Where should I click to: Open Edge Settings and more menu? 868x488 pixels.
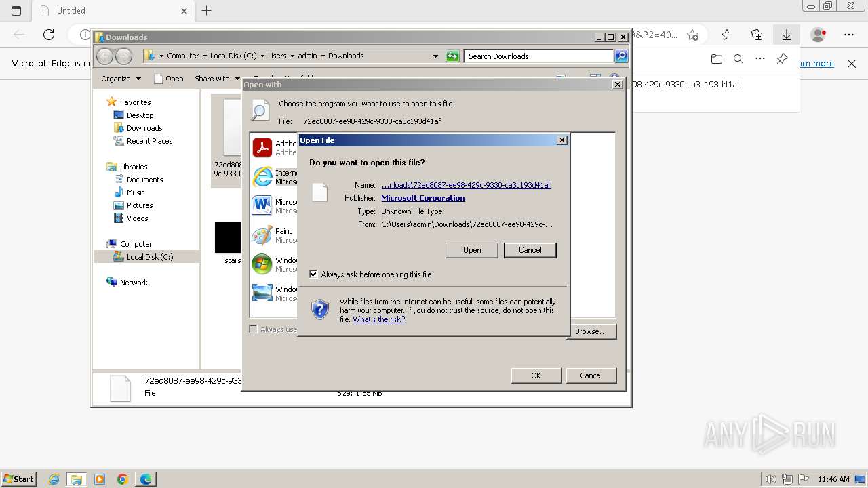click(849, 35)
